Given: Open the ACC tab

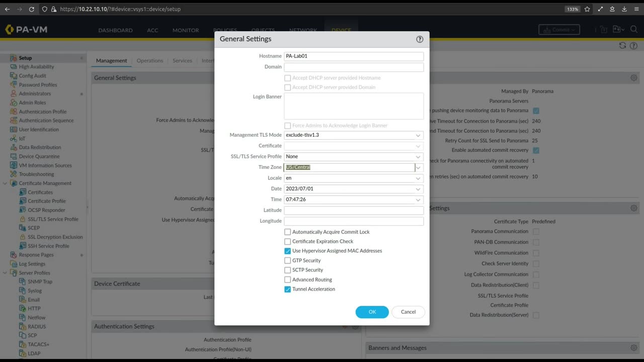Looking at the screenshot, I should pos(152,30).
